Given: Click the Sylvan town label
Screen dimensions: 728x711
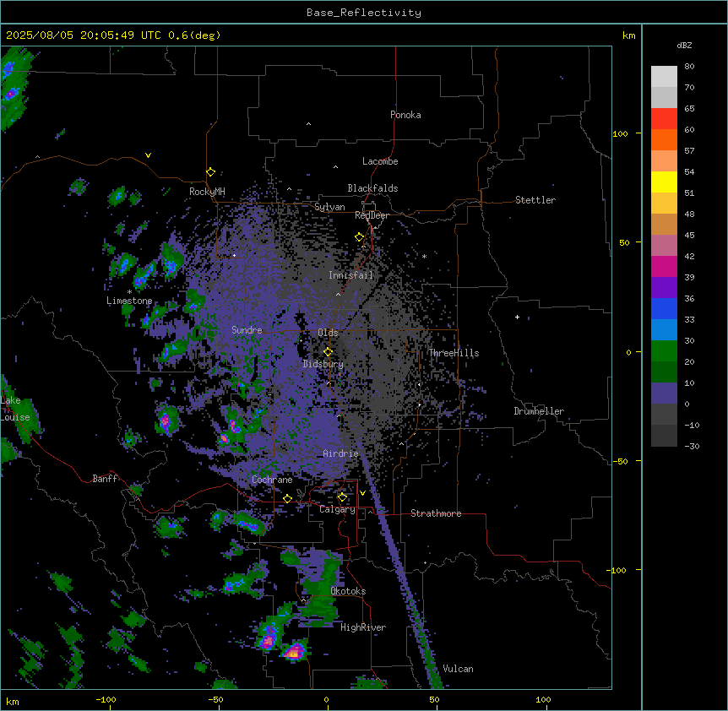Looking at the screenshot, I should click(329, 207).
